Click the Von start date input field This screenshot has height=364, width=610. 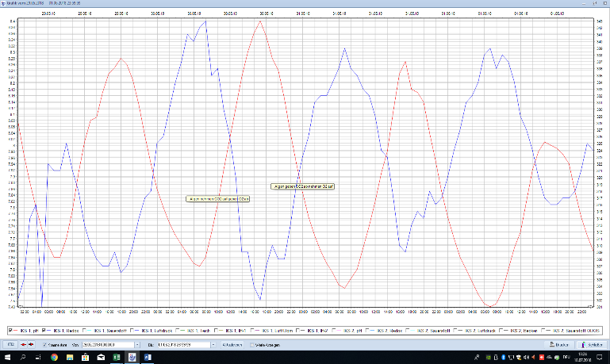coord(108,345)
